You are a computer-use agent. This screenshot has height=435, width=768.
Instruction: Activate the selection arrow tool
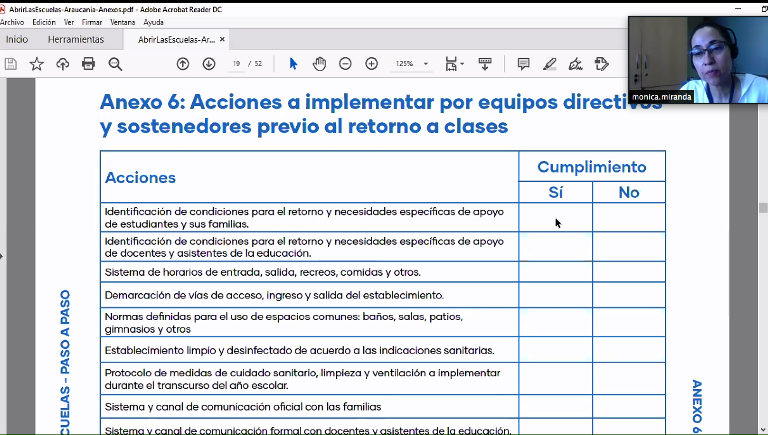[293, 64]
